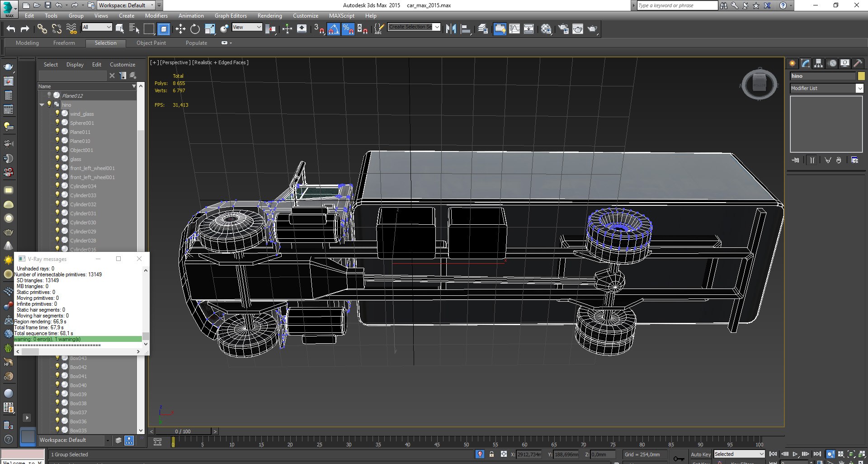Click Customize in scene explorer menu
The width and height of the screenshot is (868, 464).
123,65
